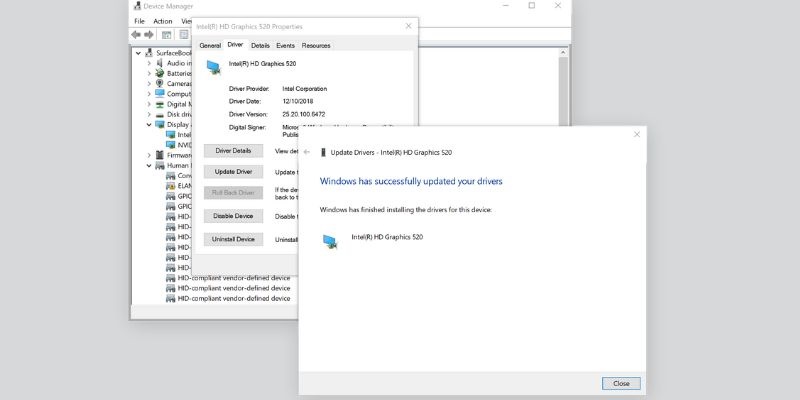Click Close in the Update Drivers dialog

pos(621,384)
